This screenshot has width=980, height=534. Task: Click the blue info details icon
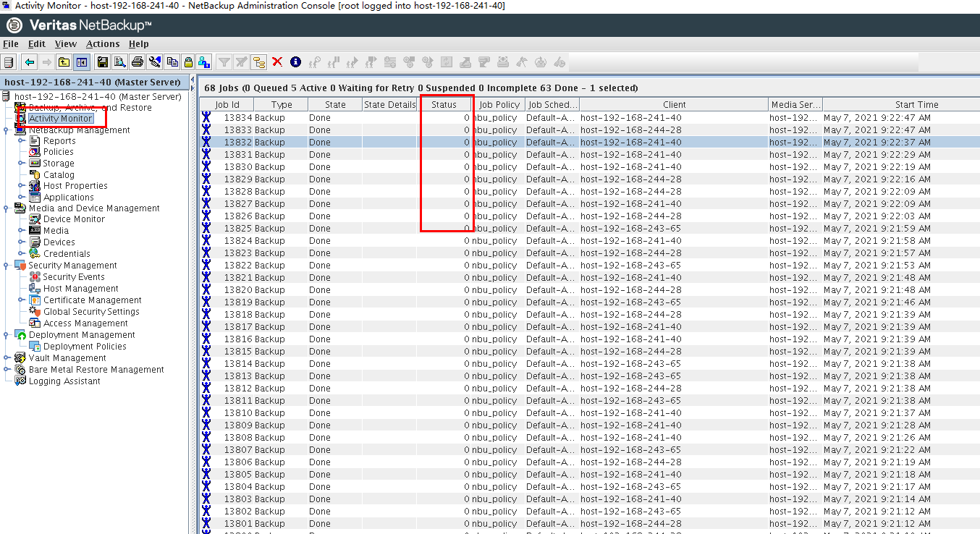coord(295,62)
